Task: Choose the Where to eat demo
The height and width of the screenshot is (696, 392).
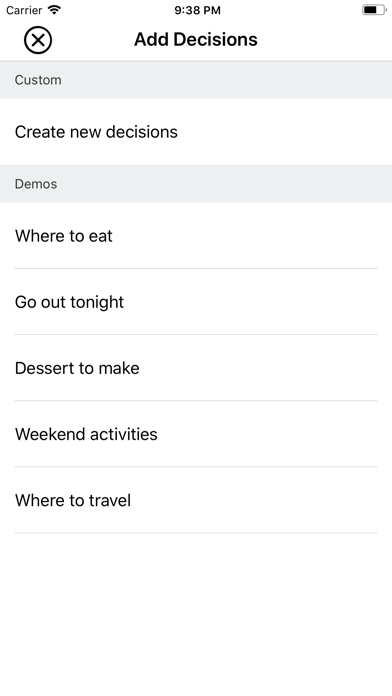Action: click(196, 236)
